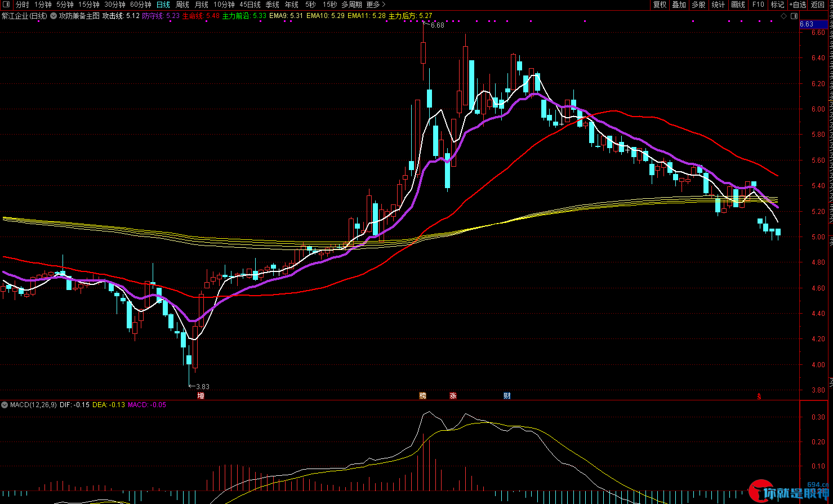The image size is (833, 504).
Task: Click the 紫江企业(日线) stock title
Action: click(x=24, y=16)
